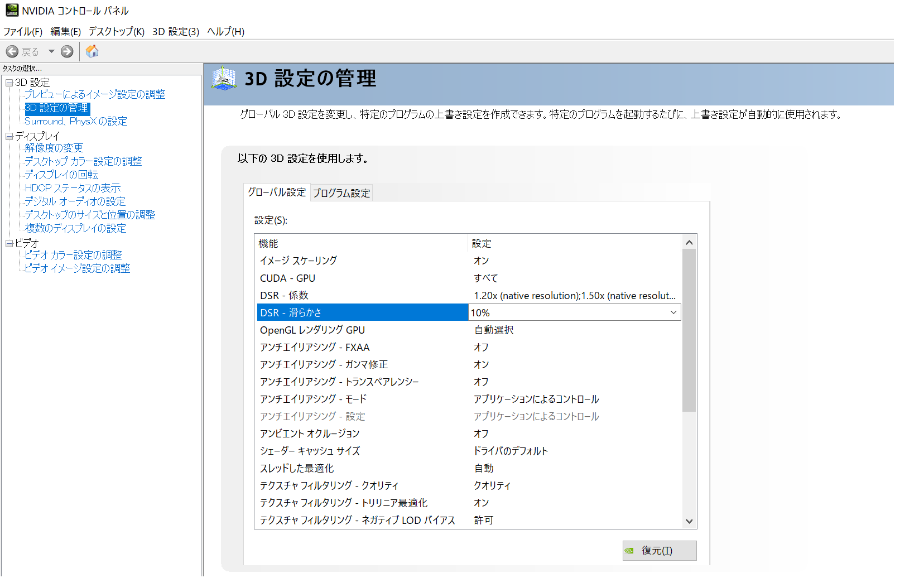Click the NVIDIA logo in title bar

(12, 10)
